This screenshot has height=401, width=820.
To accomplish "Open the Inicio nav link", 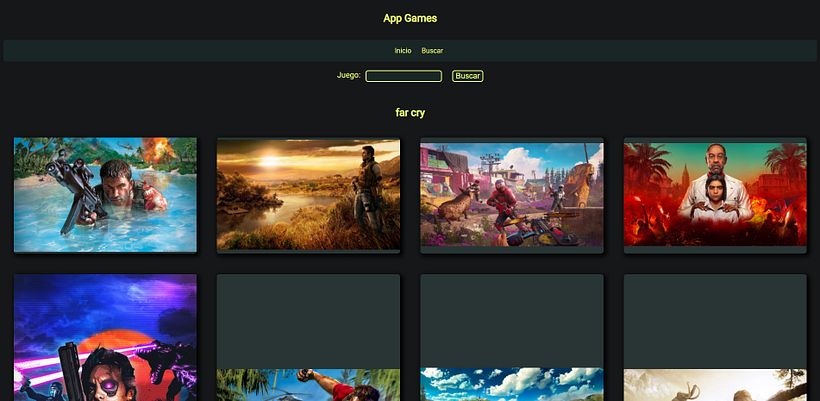I will click(x=403, y=51).
